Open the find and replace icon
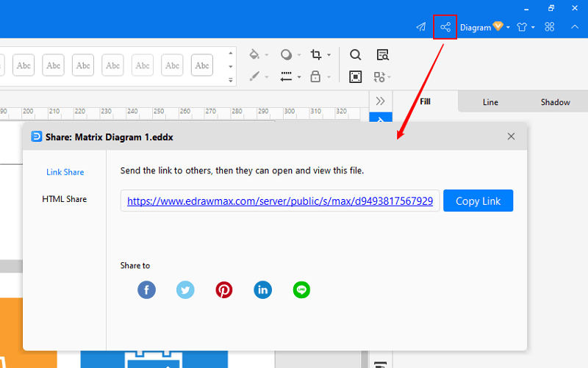The height and width of the screenshot is (368, 588). pos(382,54)
